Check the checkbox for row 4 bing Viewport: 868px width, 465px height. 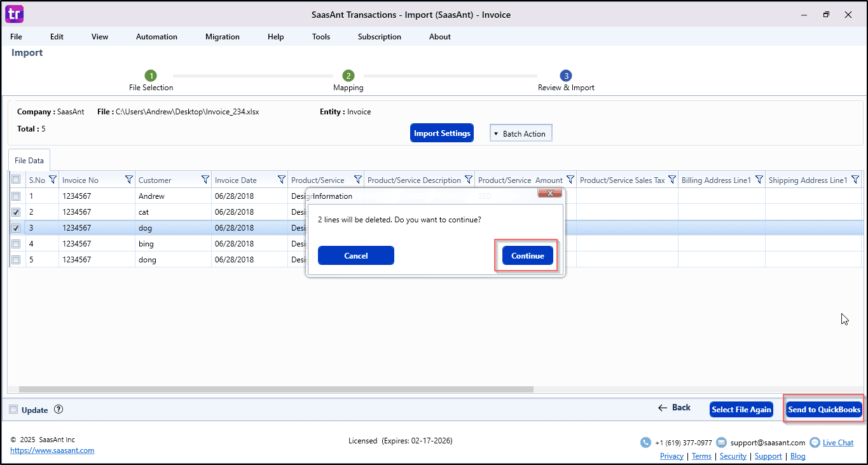[16, 244]
